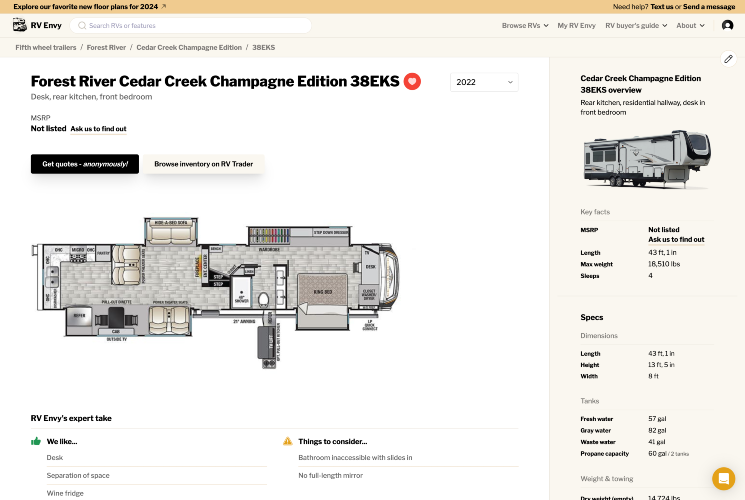The image size is (745, 500).
Task: Select No full-length mirror item
Action: click(331, 476)
